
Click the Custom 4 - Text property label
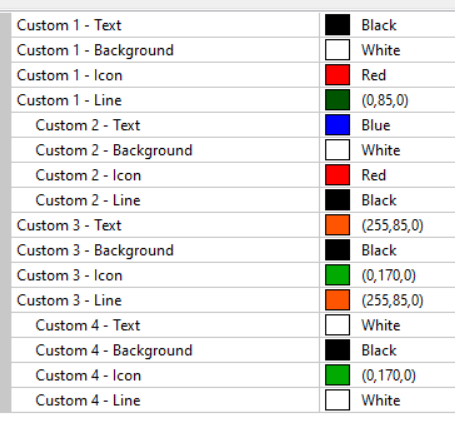pyautogui.click(x=88, y=325)
